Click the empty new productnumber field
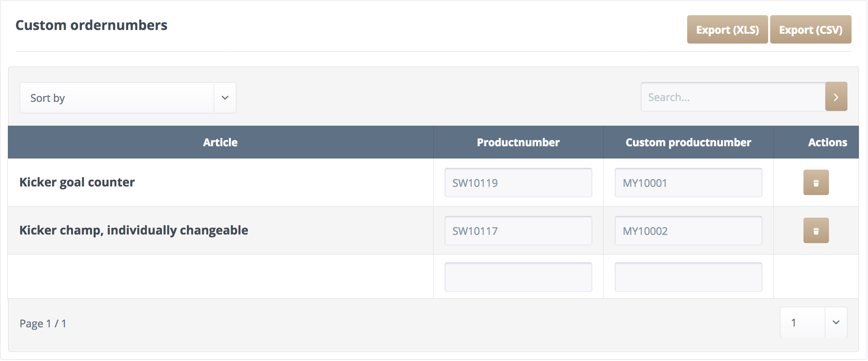 pyautogui.click(x=518, y=277)
